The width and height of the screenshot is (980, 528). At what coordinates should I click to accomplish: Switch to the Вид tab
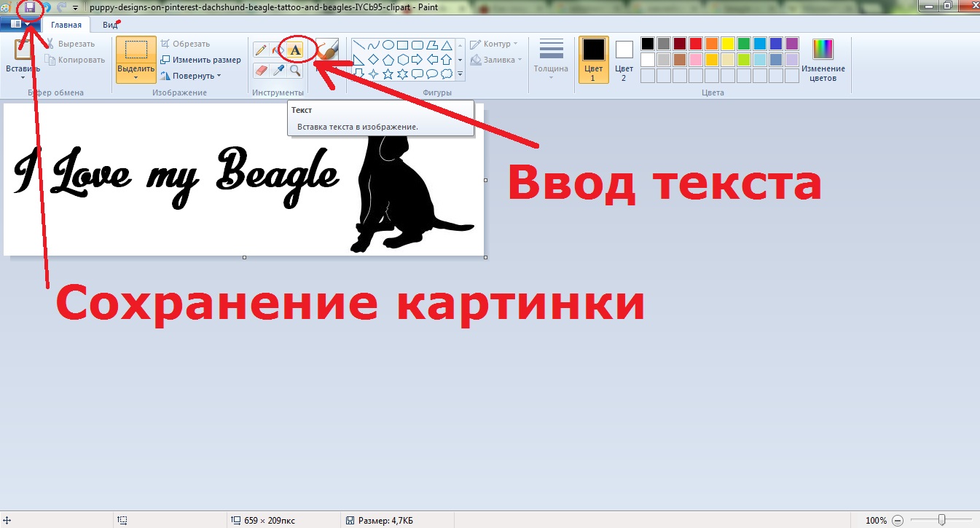point(109,24)
